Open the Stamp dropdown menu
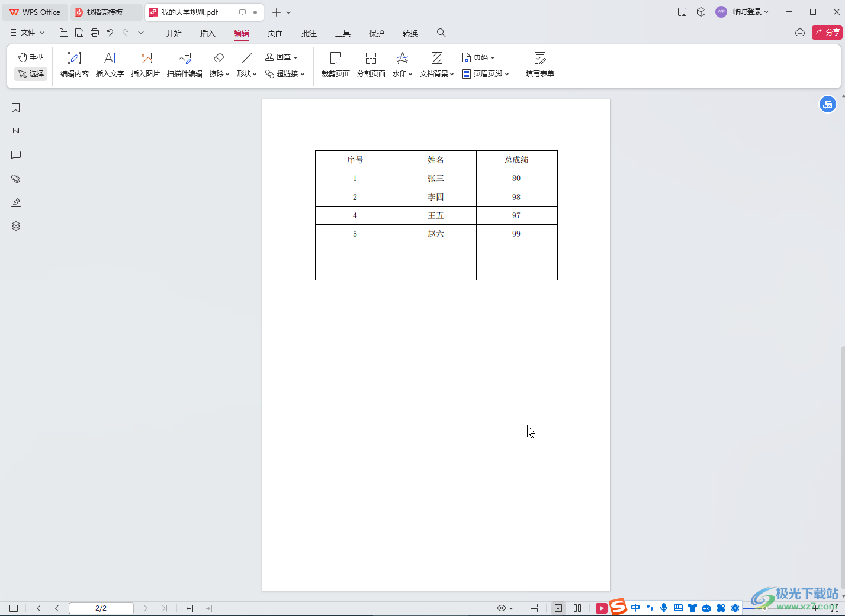 click(x=281, y=57)
